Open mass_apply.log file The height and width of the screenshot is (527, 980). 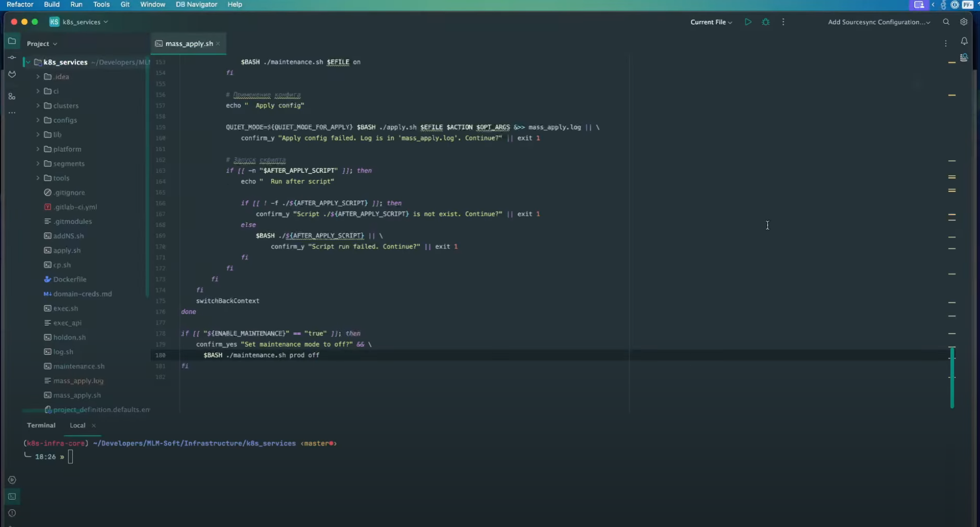(78, 381)
